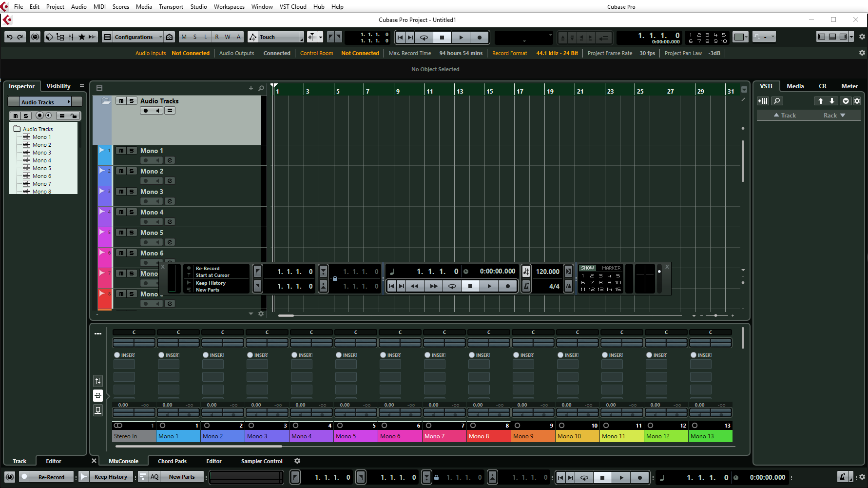Undo the last action in the toolbar
Image resolution: width=868 pixels, height=488 pixels.
(9, 37)
